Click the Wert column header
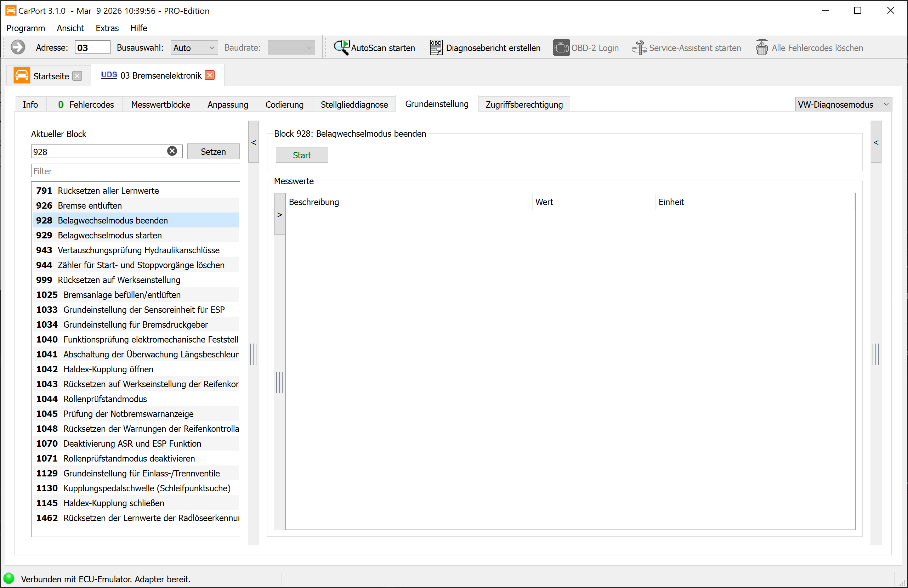 [x=594, y=202]
